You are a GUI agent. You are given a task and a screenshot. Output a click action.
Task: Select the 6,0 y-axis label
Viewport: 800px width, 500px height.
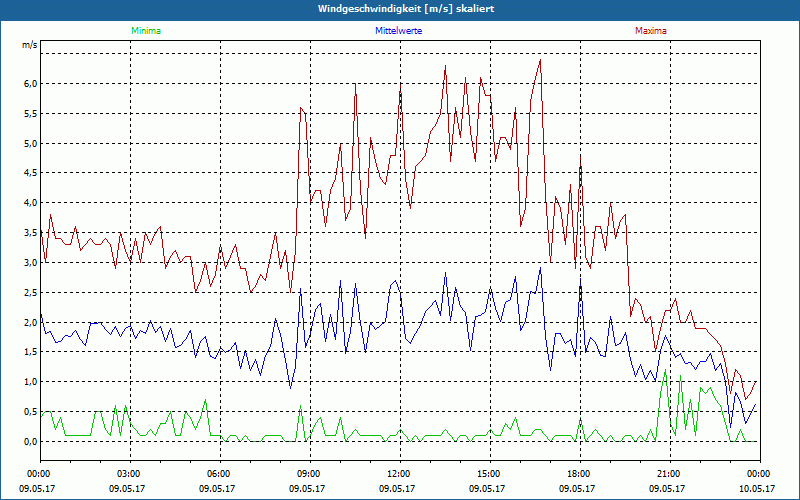(x=30, y=84)
